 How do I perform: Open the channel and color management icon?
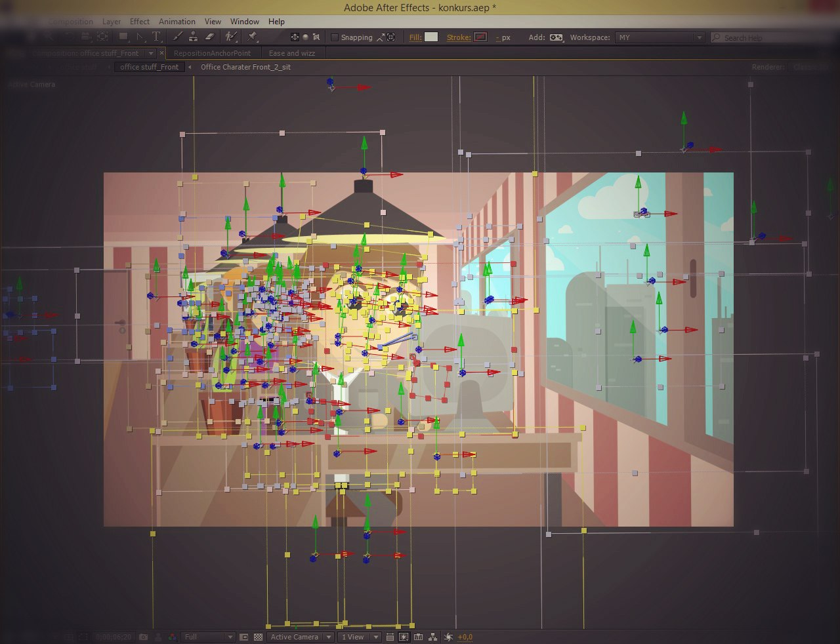[x=172, y=637]
